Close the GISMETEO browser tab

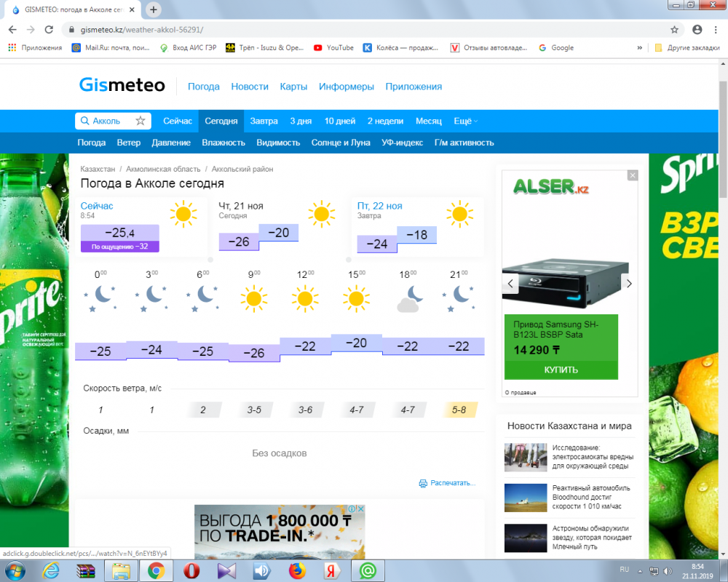click(x=132, y=9)
